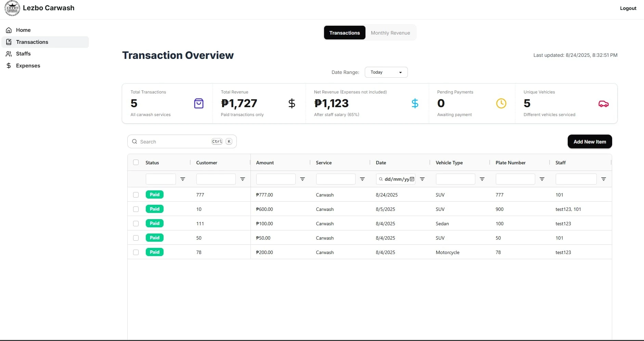Click inside the Amount filter input field
This screenshot has width=644, height=341.
[x=275, y=179]
